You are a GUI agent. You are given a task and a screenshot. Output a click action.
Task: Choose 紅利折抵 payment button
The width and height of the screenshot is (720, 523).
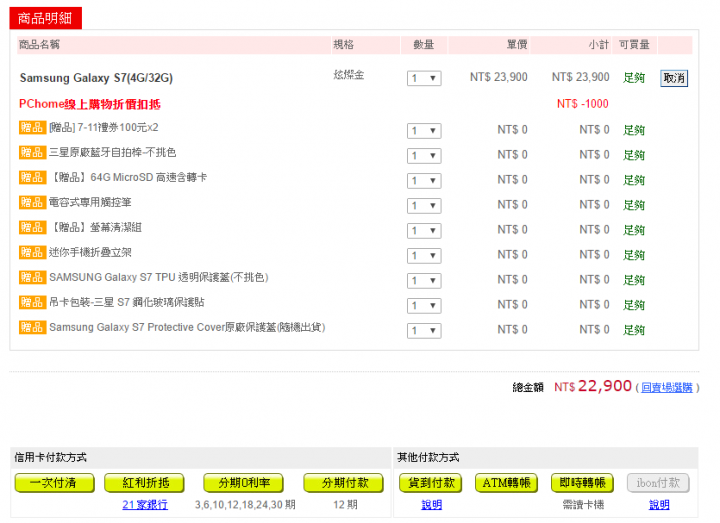point(144,483)
